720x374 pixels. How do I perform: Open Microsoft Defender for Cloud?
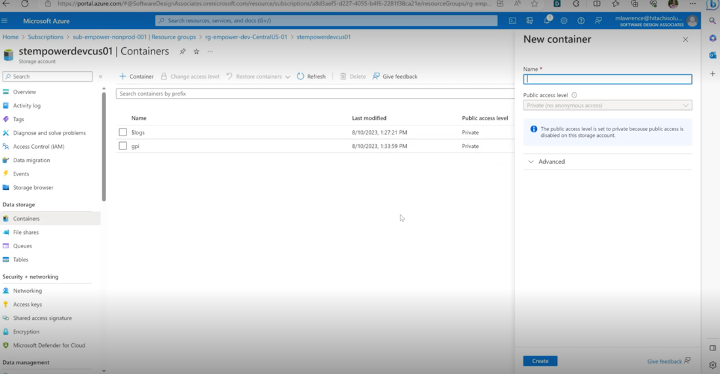click(x=49, y=345)
